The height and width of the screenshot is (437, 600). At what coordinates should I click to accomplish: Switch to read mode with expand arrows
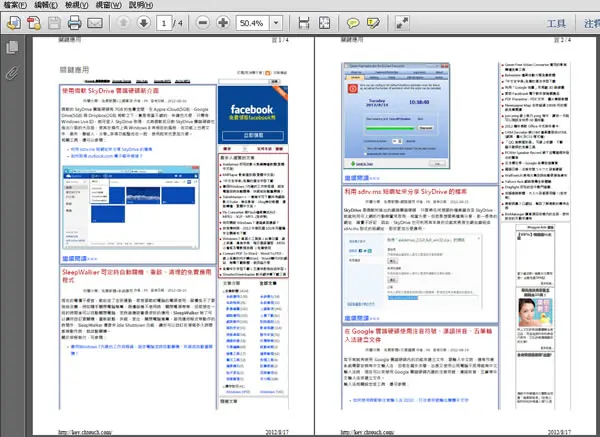click(x=402, y=23)
